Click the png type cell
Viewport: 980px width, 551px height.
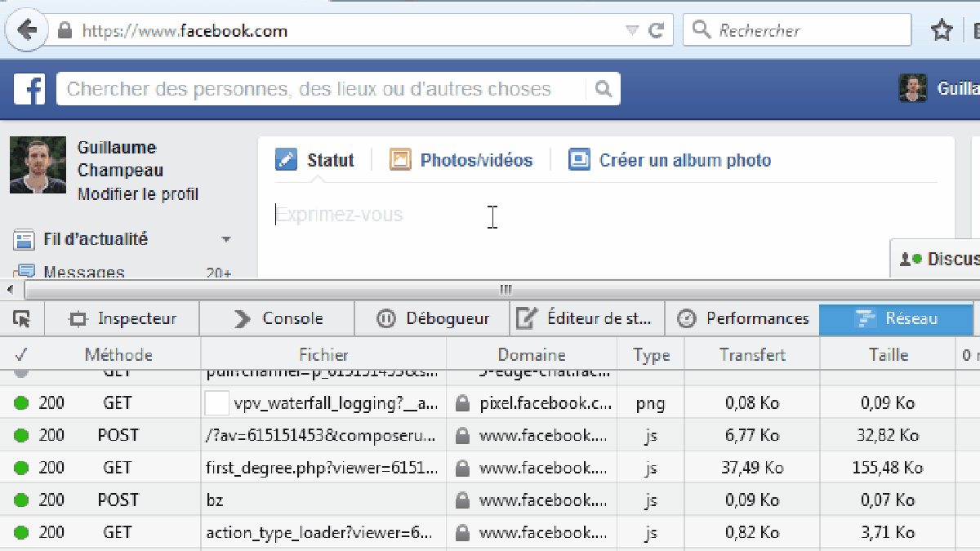pos(651,402)
